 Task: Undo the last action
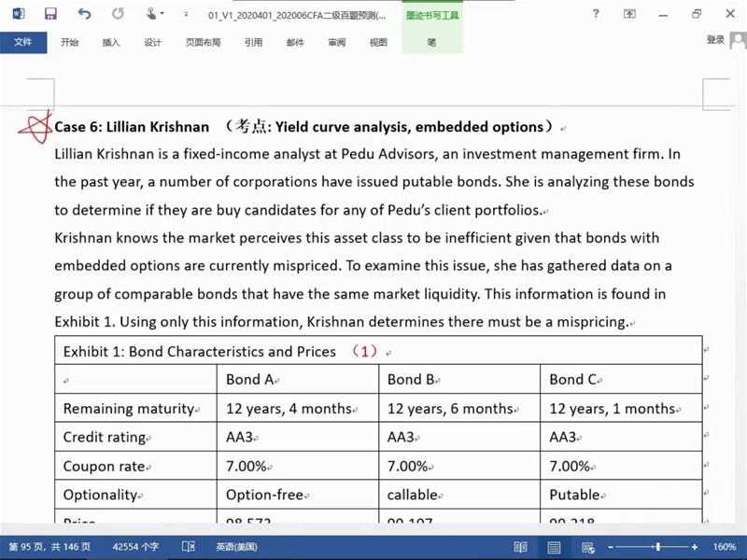click(x=84, y=14)
